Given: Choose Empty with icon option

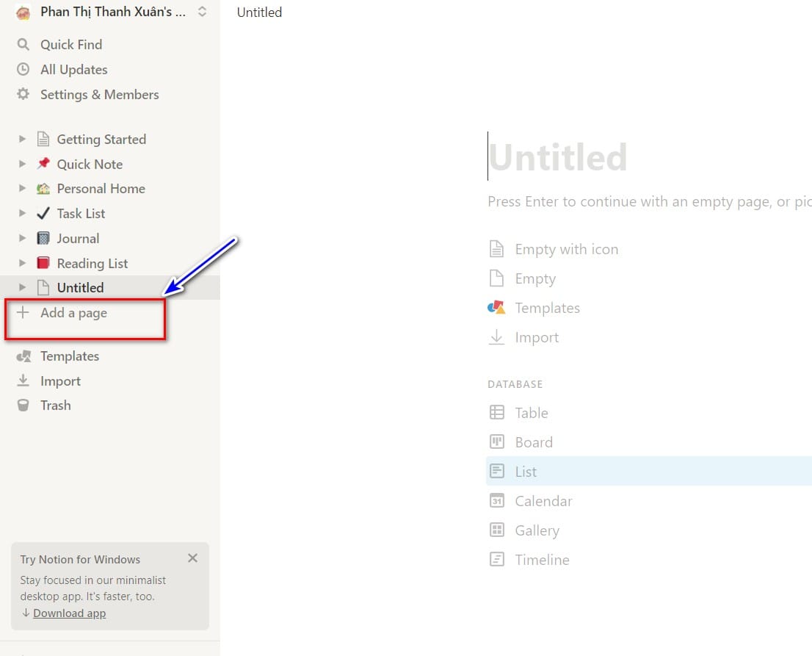Looking at the screenshot, I should 567,249.
